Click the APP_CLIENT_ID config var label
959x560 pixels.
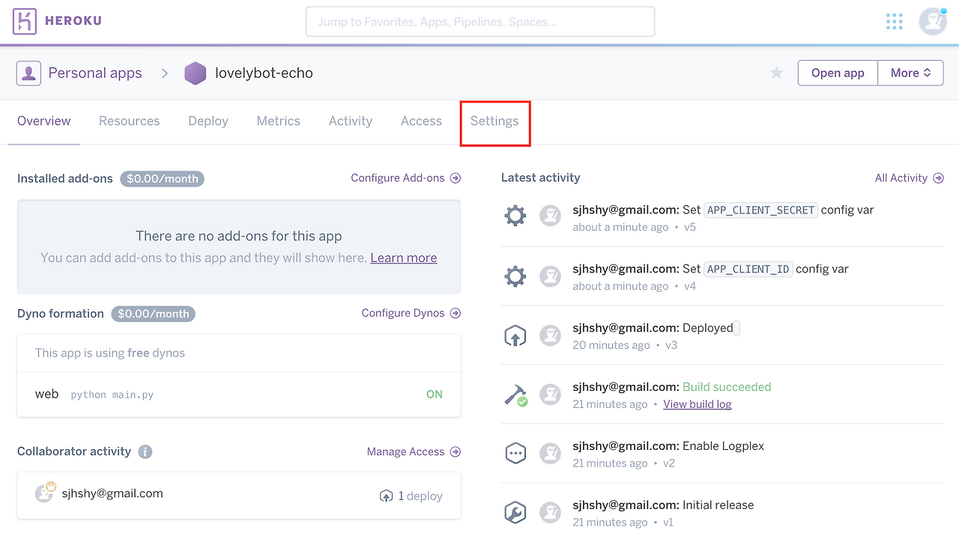click(748, 270)
